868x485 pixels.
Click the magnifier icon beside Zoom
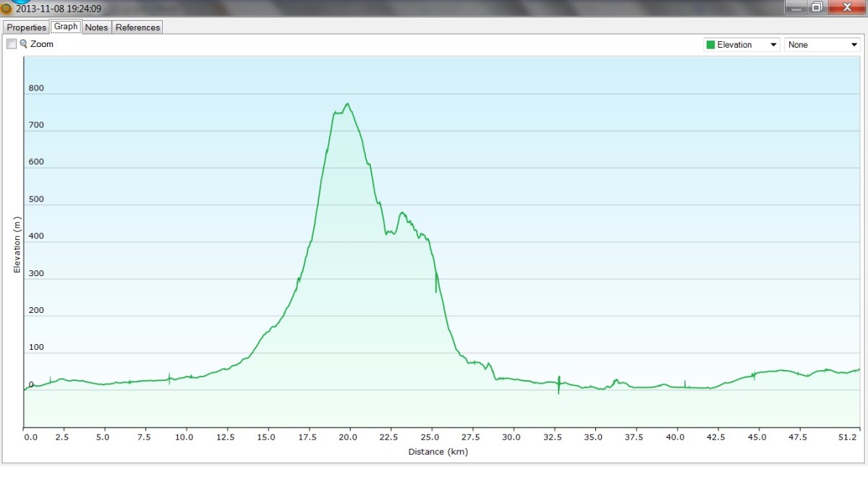(x=23, y=44)
